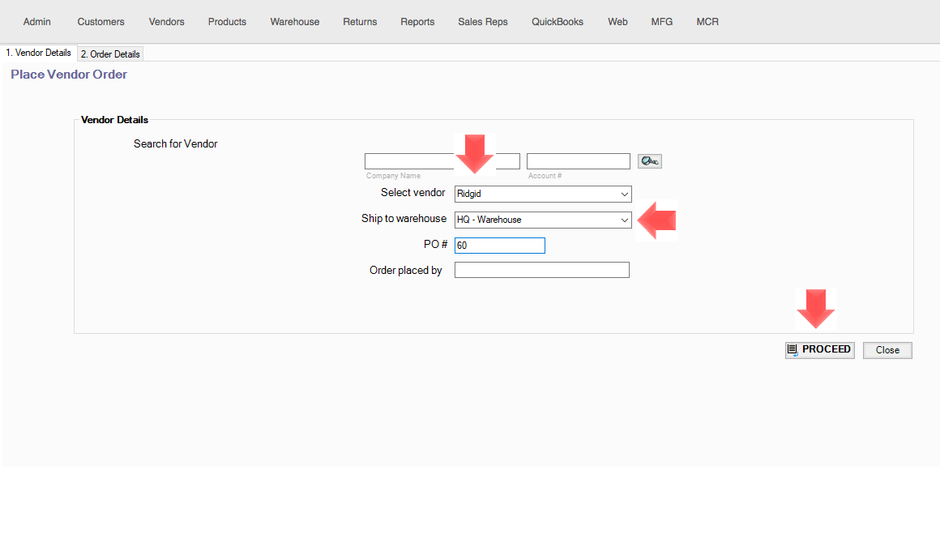Focus the Order placed by field
This screenshot has width=940, height=560.
541,271
